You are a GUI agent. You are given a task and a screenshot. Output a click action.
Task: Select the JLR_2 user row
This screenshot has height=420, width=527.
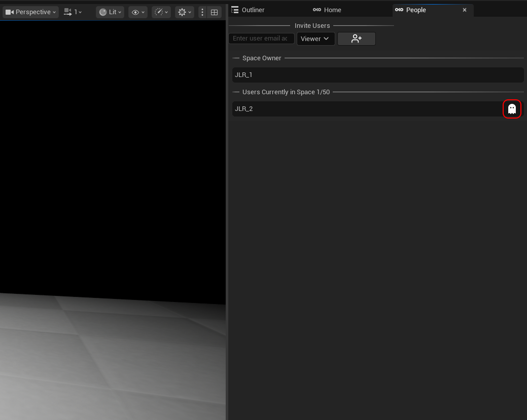coord(365,109)
